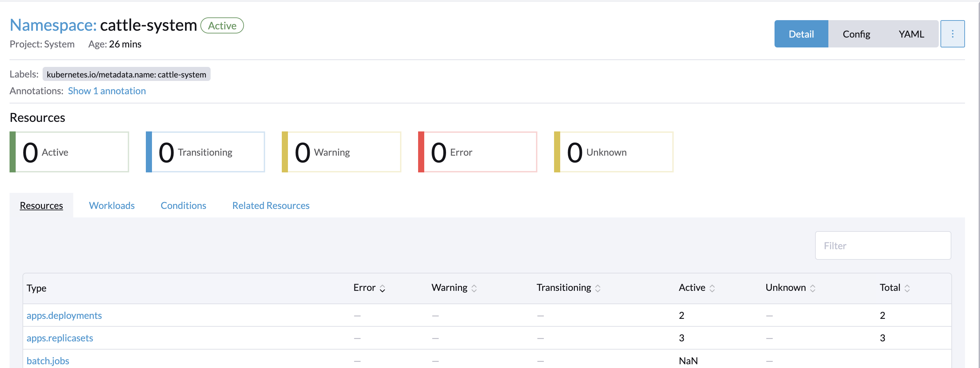The width and height of the screenshot is (980, 368).
Task: Select the Active status card
Action: [68, 152]
